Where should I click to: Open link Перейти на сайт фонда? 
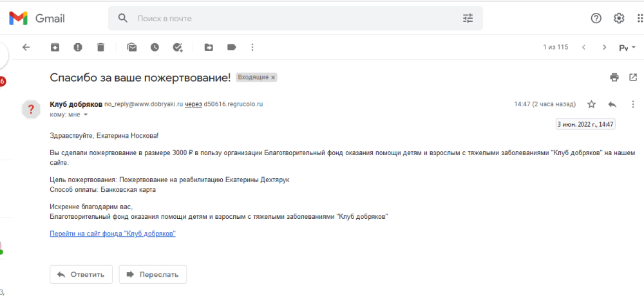click(x=113, y=234)
